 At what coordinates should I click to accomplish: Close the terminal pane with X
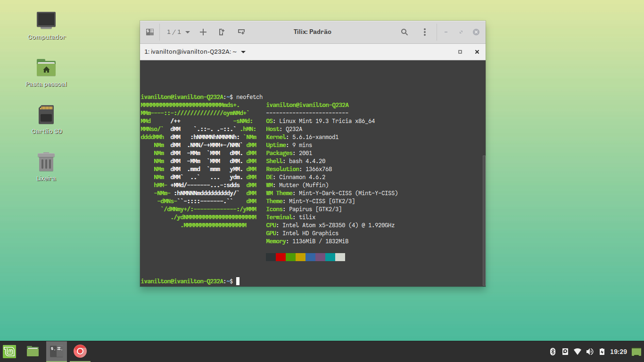477,52
